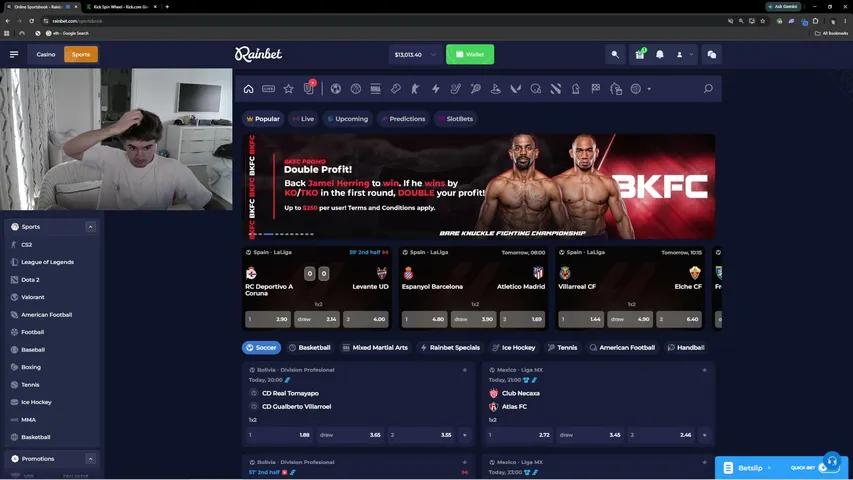Select the golf sport icon

496,89
